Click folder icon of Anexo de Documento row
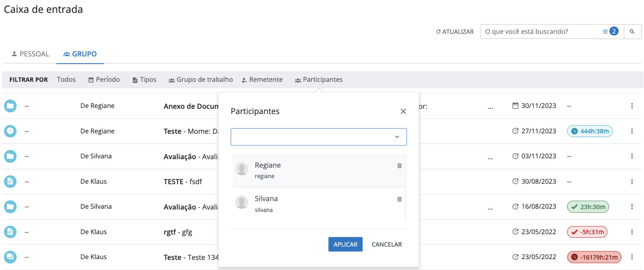 coord(10,106)
